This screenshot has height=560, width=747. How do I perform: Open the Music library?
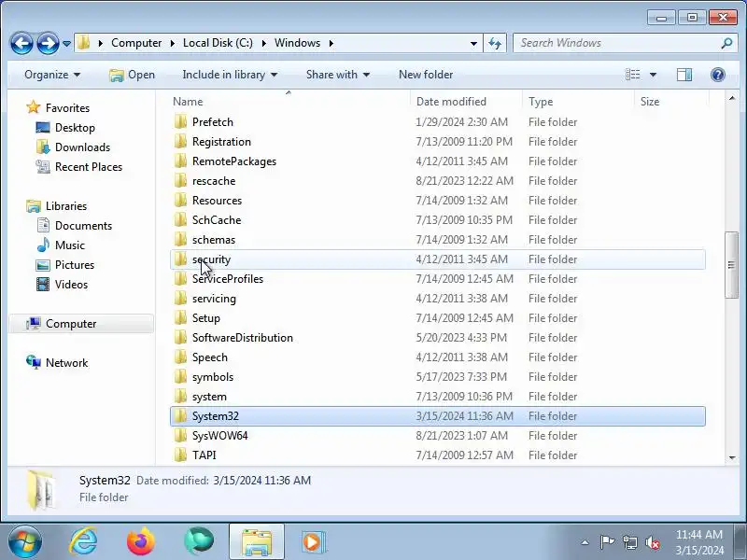(69, 245)
